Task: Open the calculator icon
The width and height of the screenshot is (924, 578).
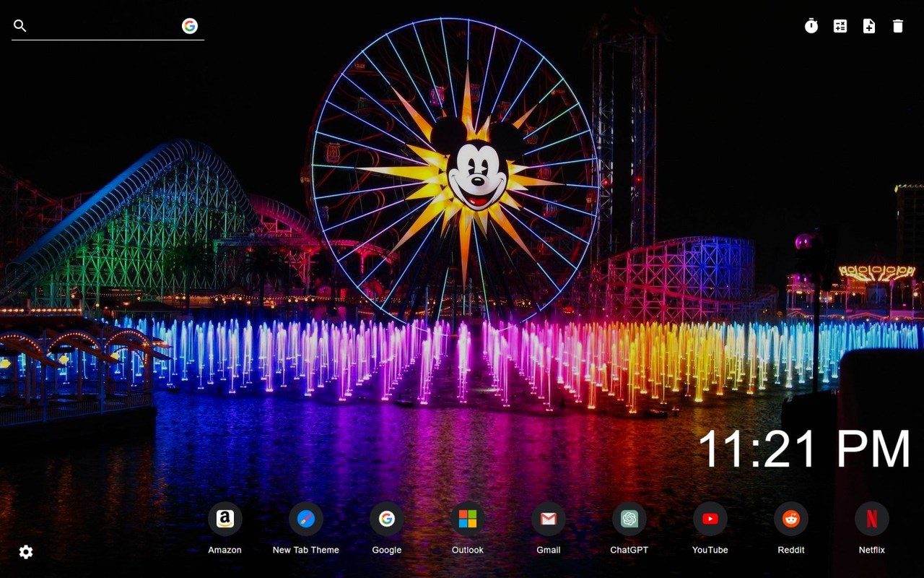Action: point(840,26)
